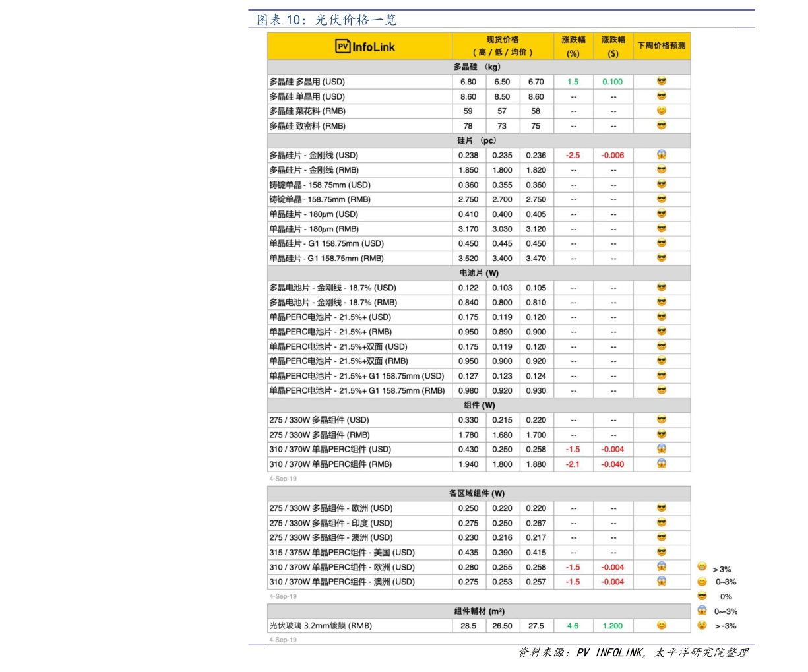This screenshot has height=672, width=808.
Task: Click the PV InfoLink logo
Action: click(365, 46)
